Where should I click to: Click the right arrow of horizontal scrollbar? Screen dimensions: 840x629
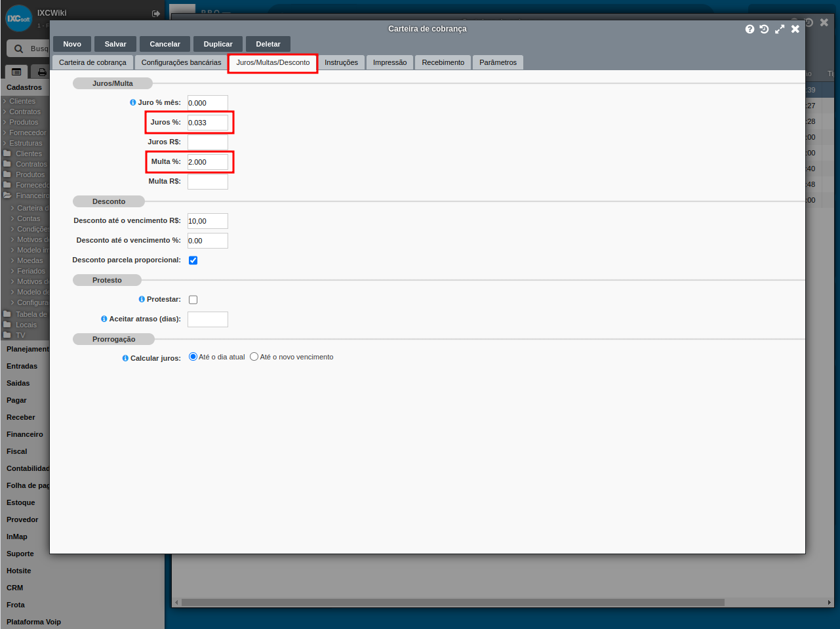829,602
